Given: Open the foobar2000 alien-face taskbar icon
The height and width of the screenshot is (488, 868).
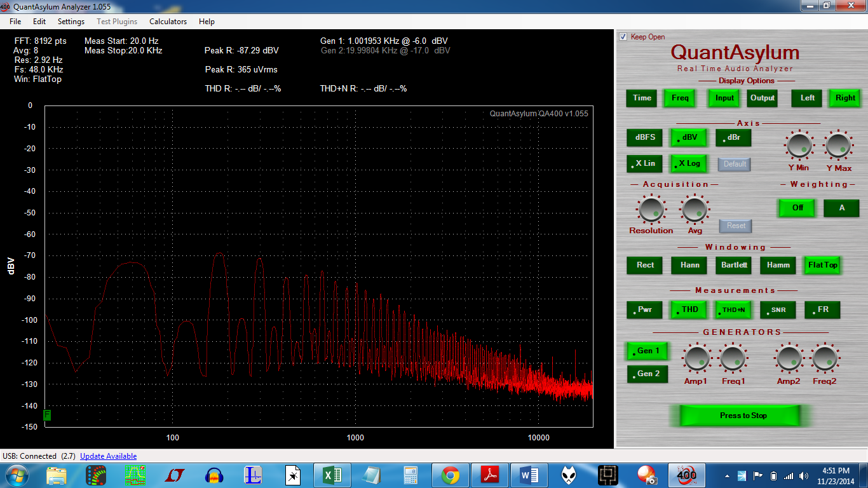Looking at the screenshot, I should pos(569,475).
